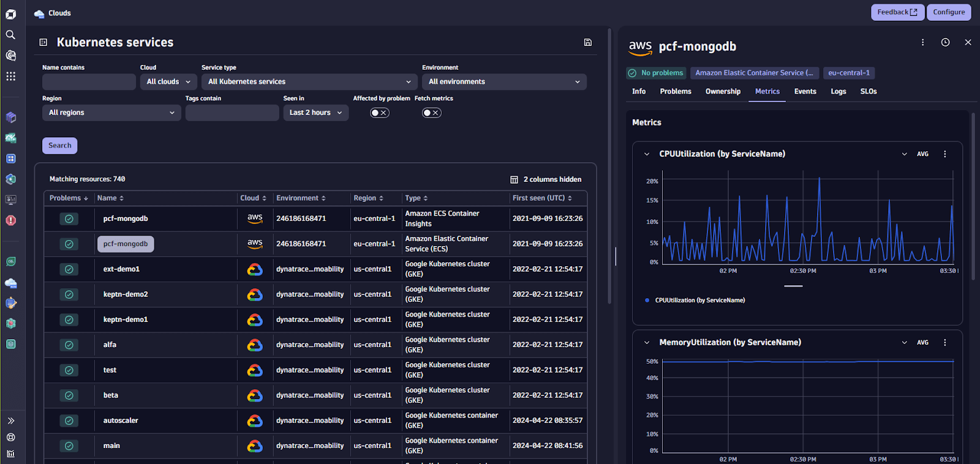980x464 pixels.
Task: Click the status check icon in the autoscaler row
Action: 69,421
